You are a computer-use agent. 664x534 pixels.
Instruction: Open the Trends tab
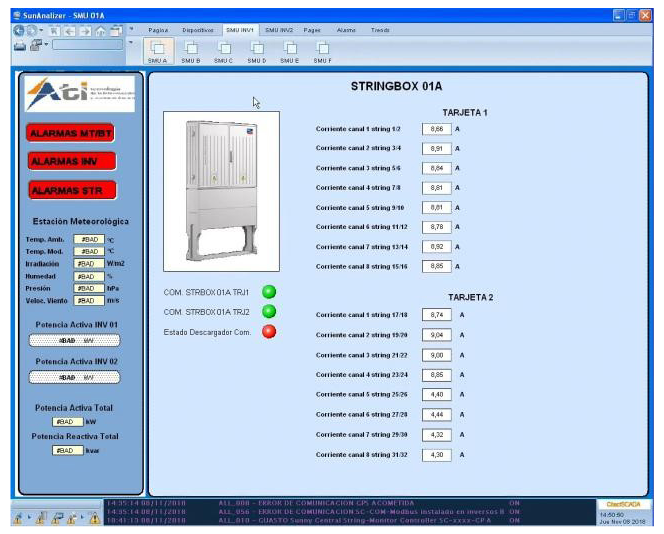click(380, 31)
